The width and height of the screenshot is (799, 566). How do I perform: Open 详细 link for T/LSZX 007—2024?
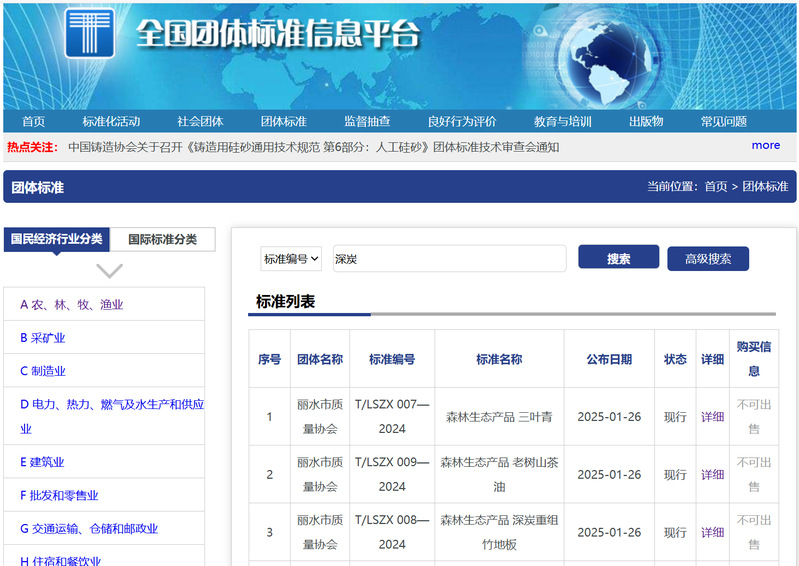pyautogui.click(x=712, y=417)
